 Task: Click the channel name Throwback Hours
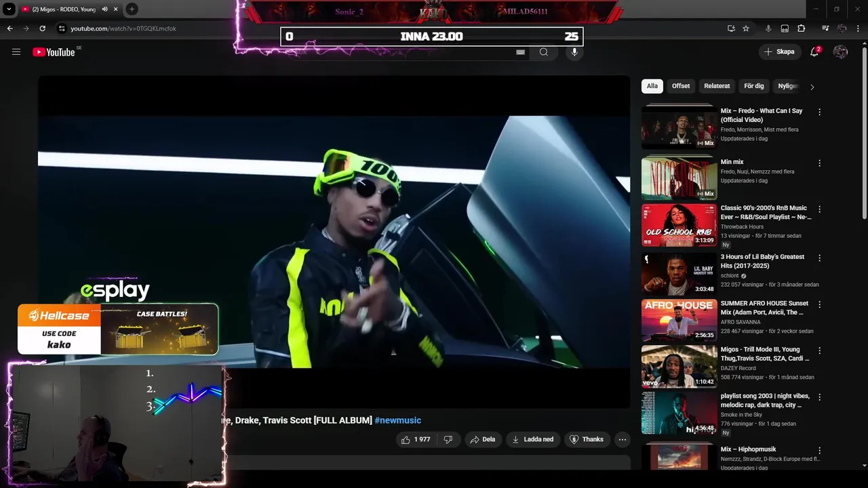[x=742, y=227]
